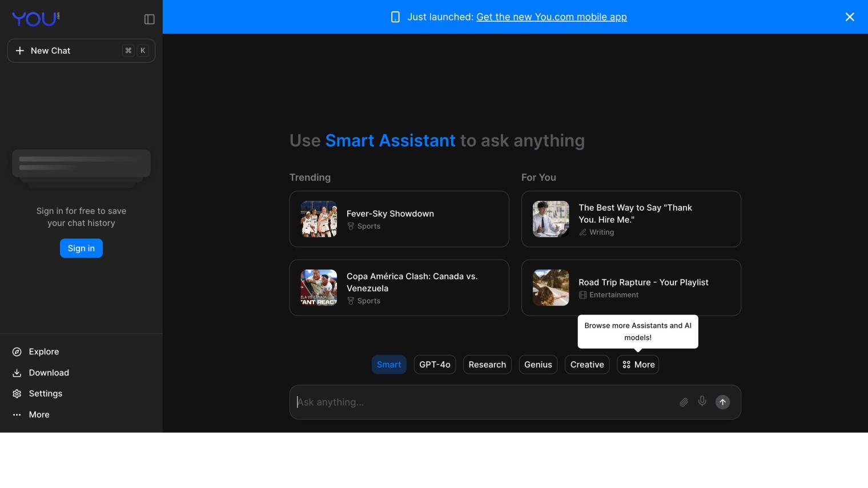Switch to Creative mode

587,365
